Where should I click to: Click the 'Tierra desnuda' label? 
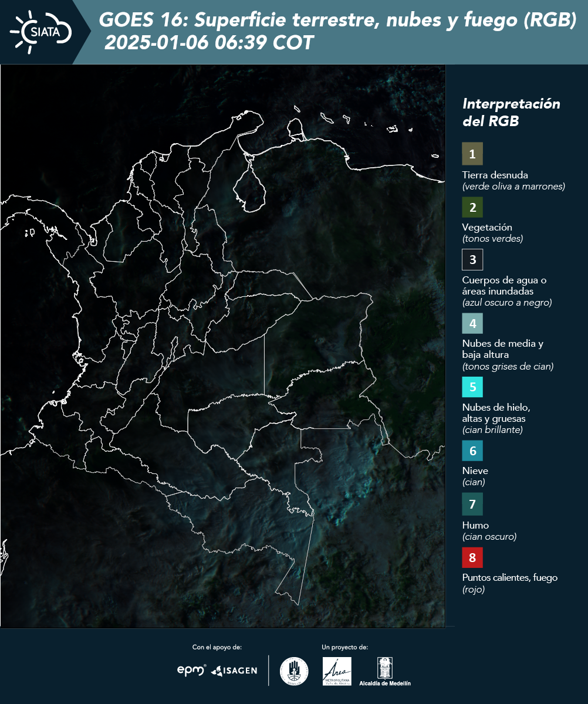click(x=495, y=175)
